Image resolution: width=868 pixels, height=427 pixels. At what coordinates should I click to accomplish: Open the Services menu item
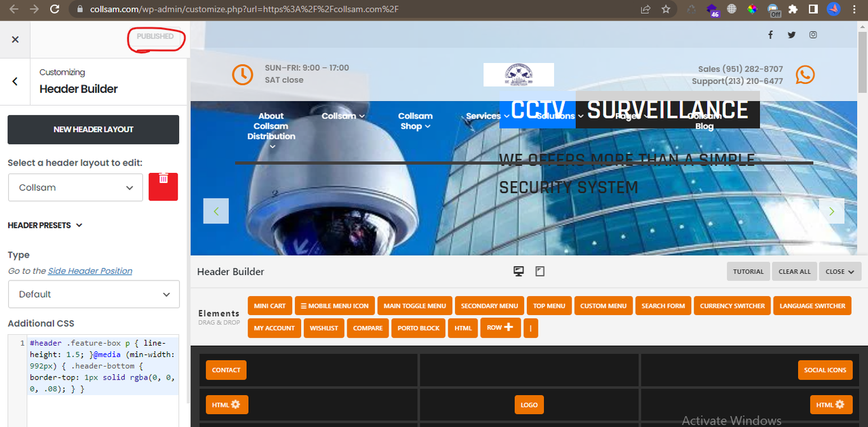pyautogui.click(x=487, y=116)
